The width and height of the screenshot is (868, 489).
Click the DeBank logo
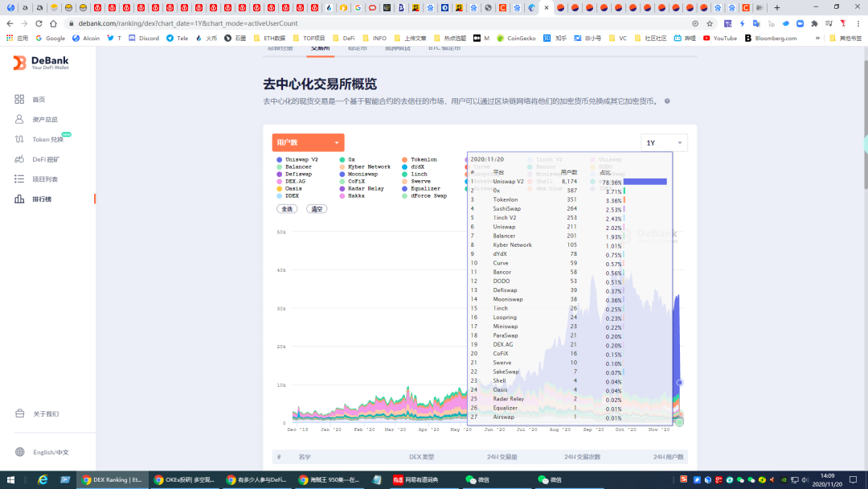point(41,63)
